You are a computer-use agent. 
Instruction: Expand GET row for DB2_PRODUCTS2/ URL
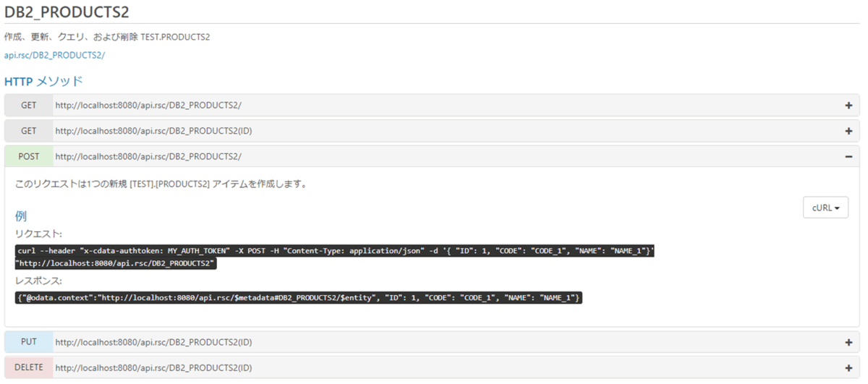tap(148, 106)
